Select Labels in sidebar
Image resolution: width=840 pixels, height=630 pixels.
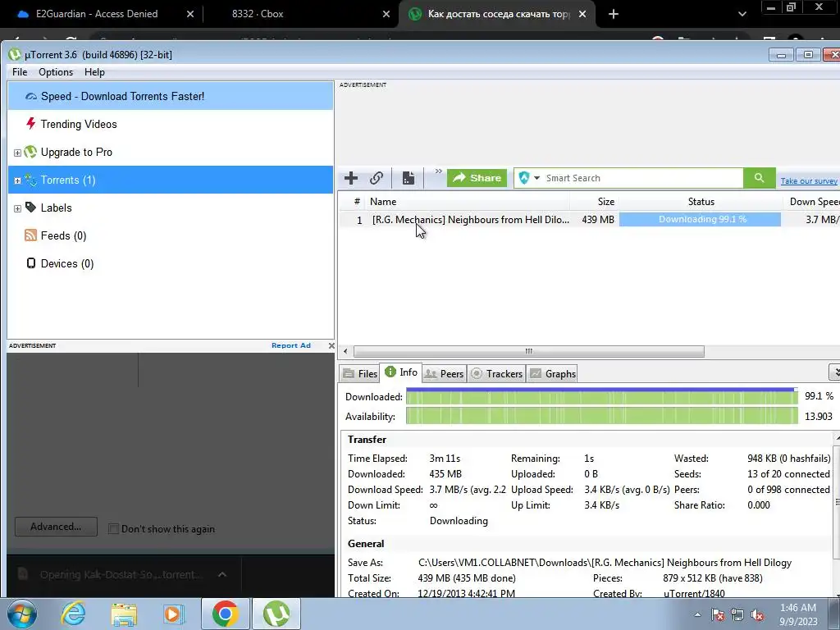(171, 208)
